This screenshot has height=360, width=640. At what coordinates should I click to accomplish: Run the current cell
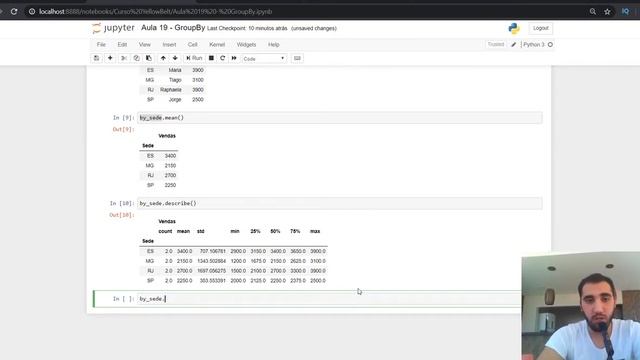[x=194, y=58]
